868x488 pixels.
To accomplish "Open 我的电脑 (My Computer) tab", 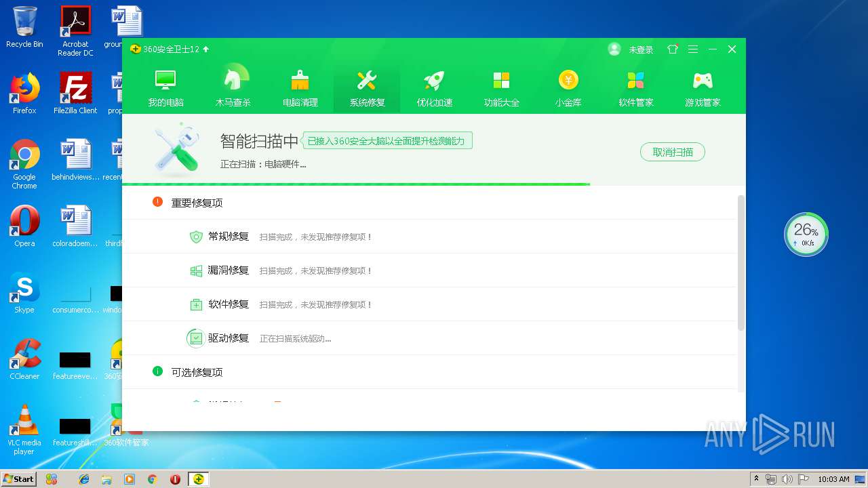I will (x=165, y=88).
